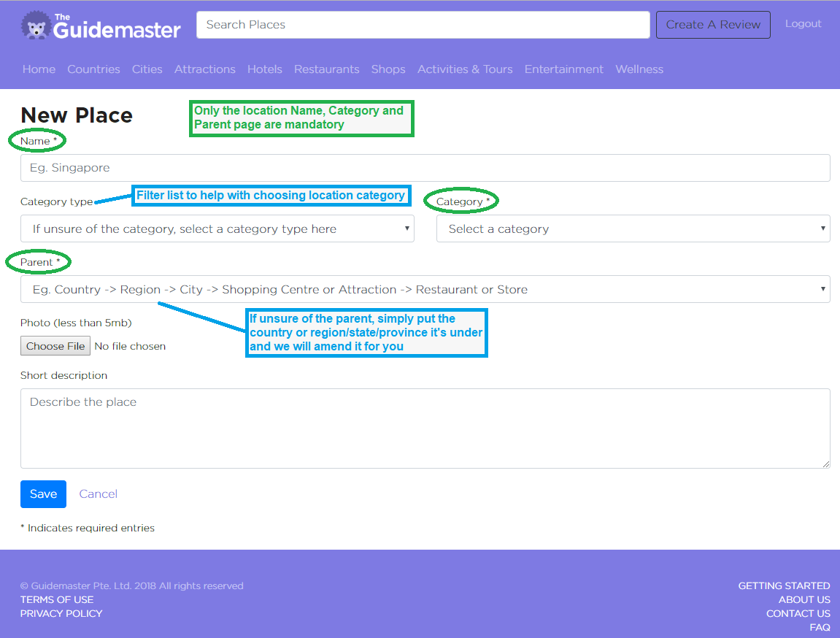Save the new place
The image size is (840, 638).
pyautogui.click(x=43, y=494)
